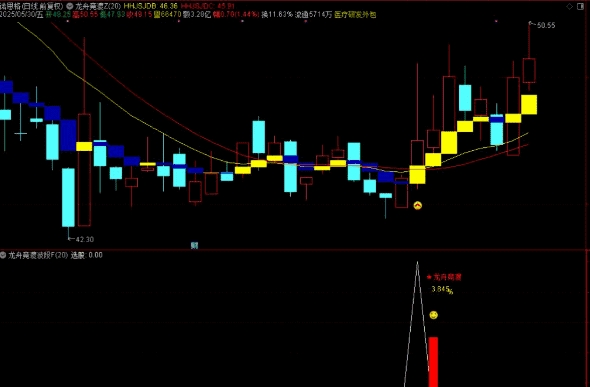
Task: Click the large yellow block at the breakout
Action: coord(417,175)
